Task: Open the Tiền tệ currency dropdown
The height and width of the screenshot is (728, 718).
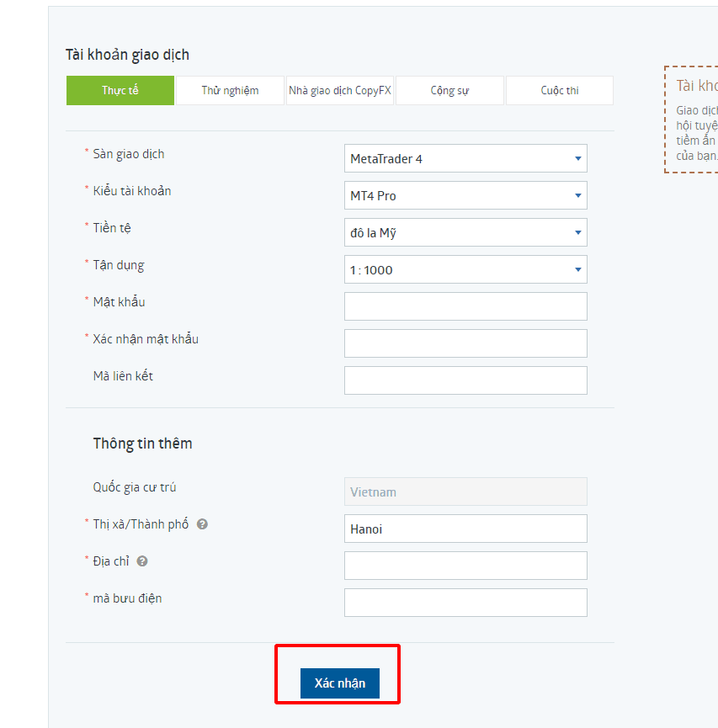Action: tap(465, 232)
